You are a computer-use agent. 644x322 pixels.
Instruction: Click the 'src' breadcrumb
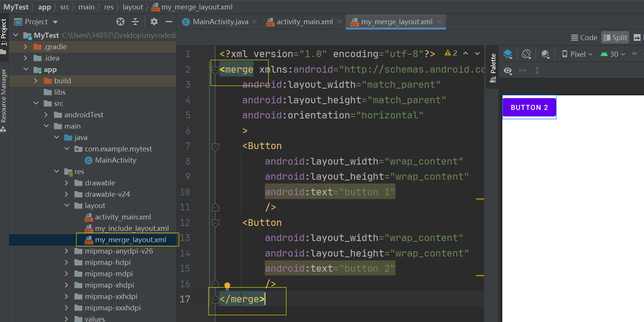(65, 7)
